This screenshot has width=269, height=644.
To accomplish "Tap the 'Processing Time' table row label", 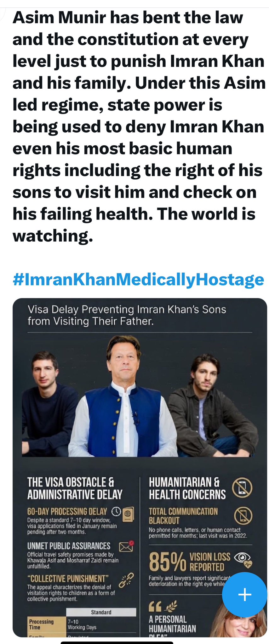I will pyautogui.click(x=42, y=624).
